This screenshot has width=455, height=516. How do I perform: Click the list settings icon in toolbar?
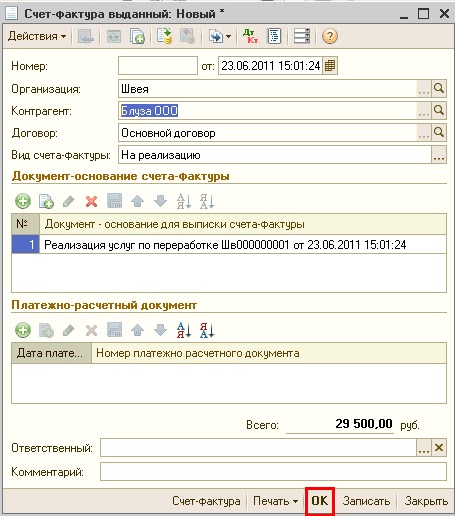tap(302, 36)
